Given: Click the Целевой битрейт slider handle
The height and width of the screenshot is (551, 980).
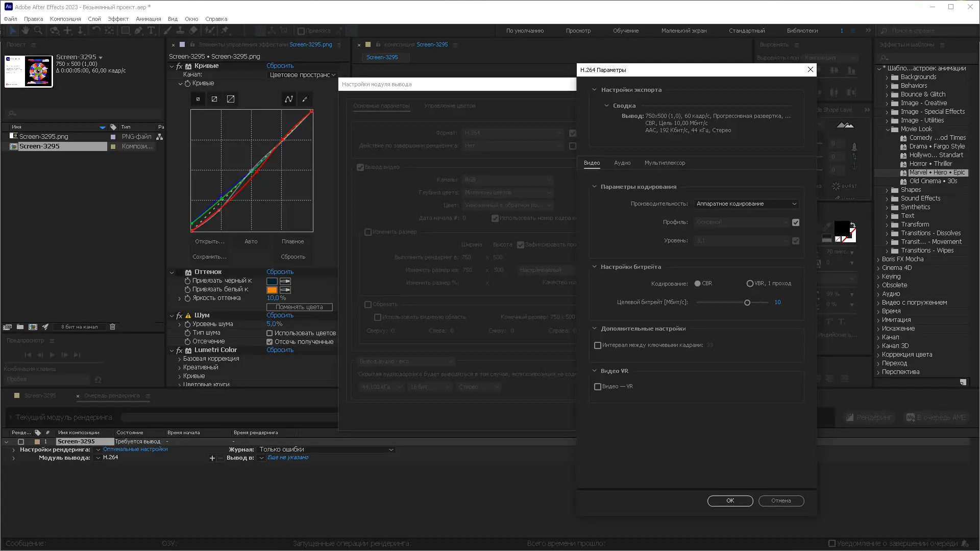Looking at the screenshot, I should [747, 303].
